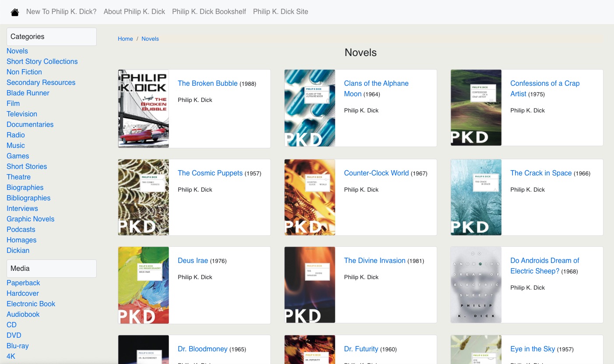Open "Do Androids Dream of Electric Sheep?"

tap(544, 266)
